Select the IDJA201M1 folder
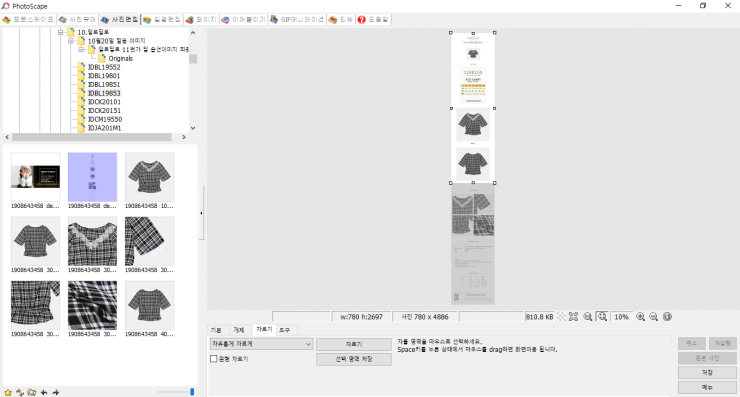The height and width of the screenshot is (397, 740). pyautogui.click(x=104, y=128)
